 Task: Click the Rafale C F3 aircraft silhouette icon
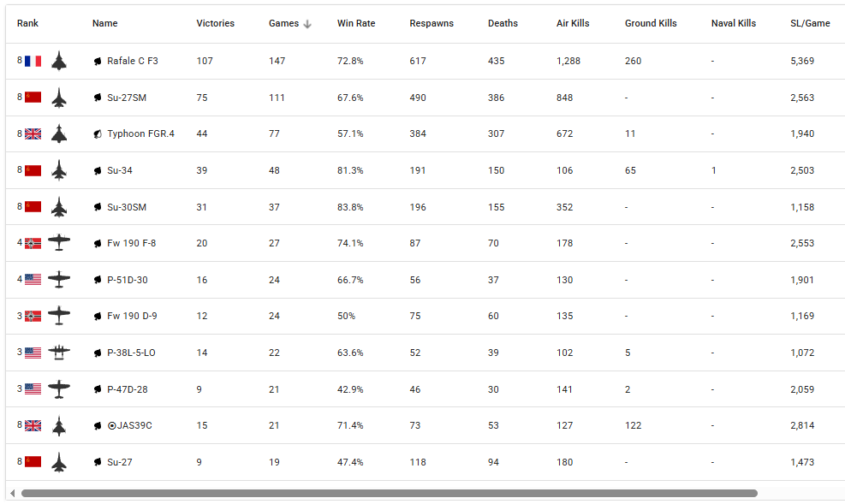[58, 61]
